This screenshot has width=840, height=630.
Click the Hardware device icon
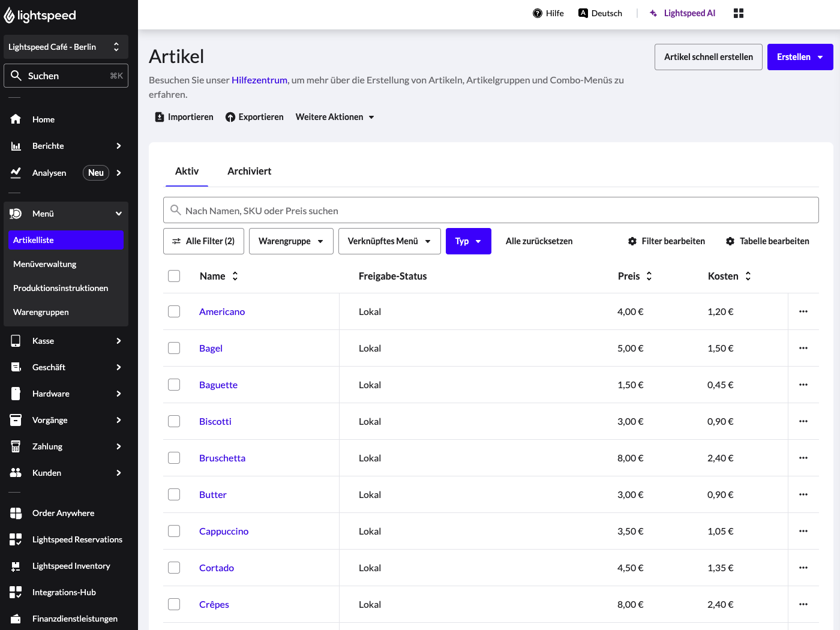16,394
